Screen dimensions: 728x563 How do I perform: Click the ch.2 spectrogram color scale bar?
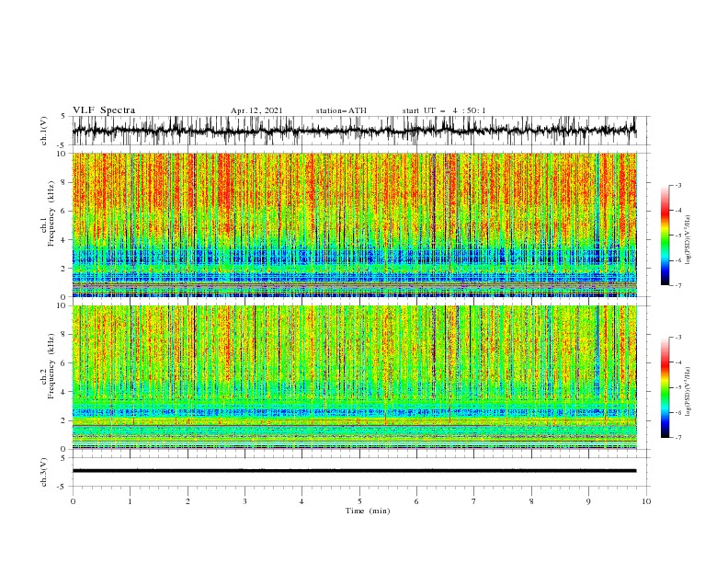pos(665,387)
